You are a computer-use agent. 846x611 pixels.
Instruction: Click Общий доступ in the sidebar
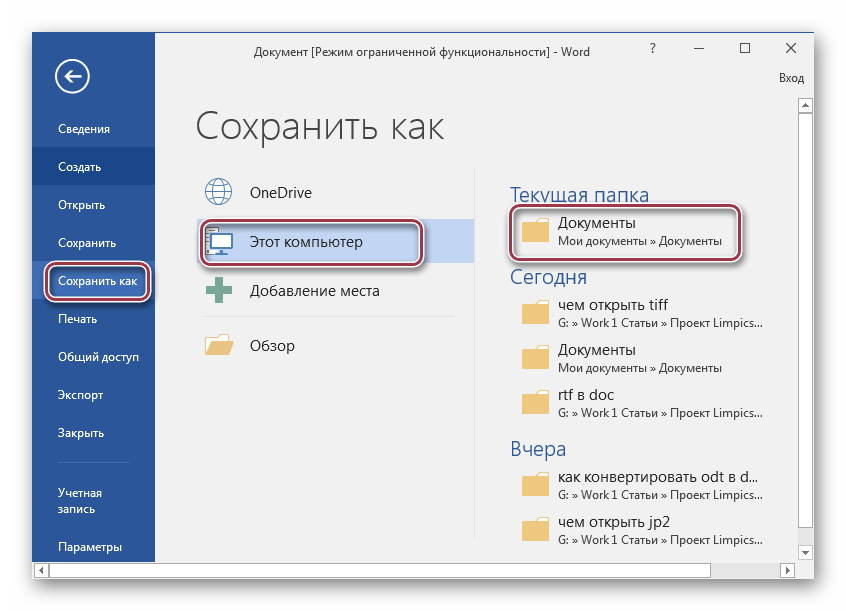click(x=98, y=357)
